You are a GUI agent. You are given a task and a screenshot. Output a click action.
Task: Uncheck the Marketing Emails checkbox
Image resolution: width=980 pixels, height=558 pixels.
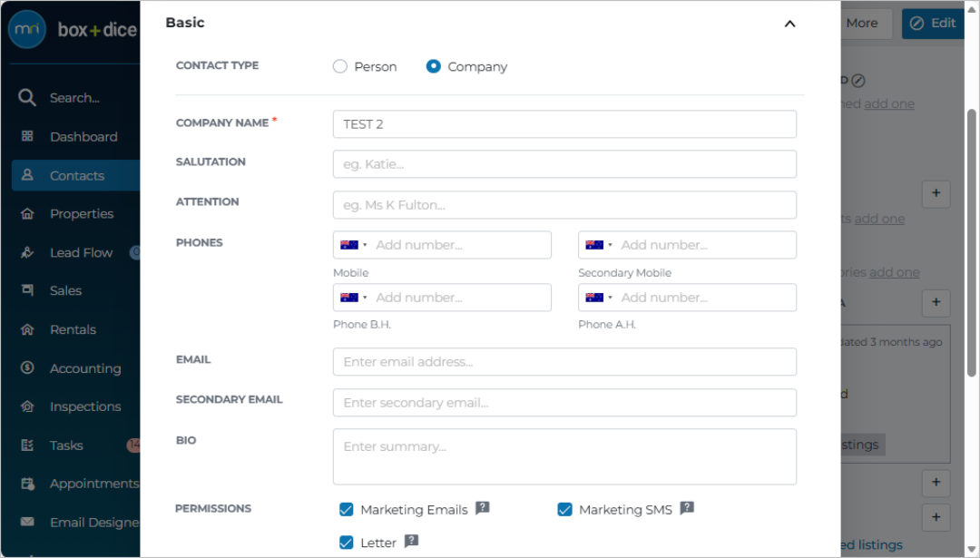point(347,509)
